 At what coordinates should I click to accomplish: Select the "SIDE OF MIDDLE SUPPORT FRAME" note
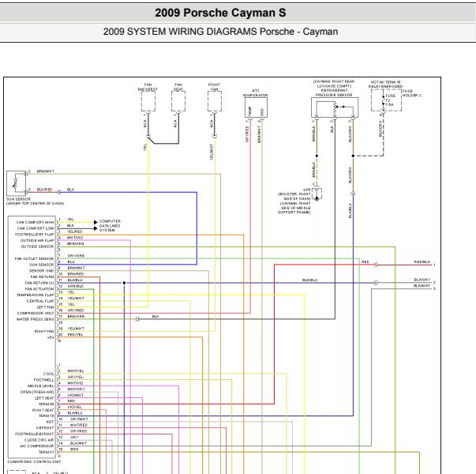click(294, 210)
